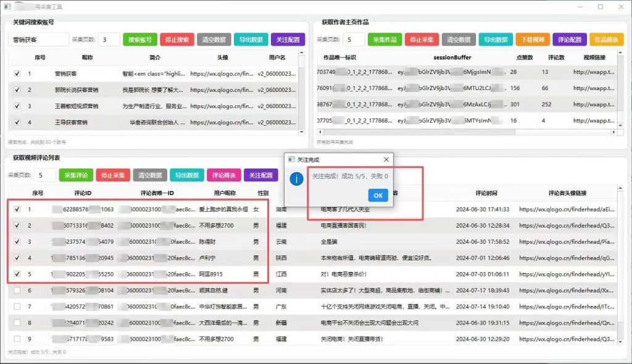
Task: Click the green 搜索账号 button
Action: pos(140,39)
